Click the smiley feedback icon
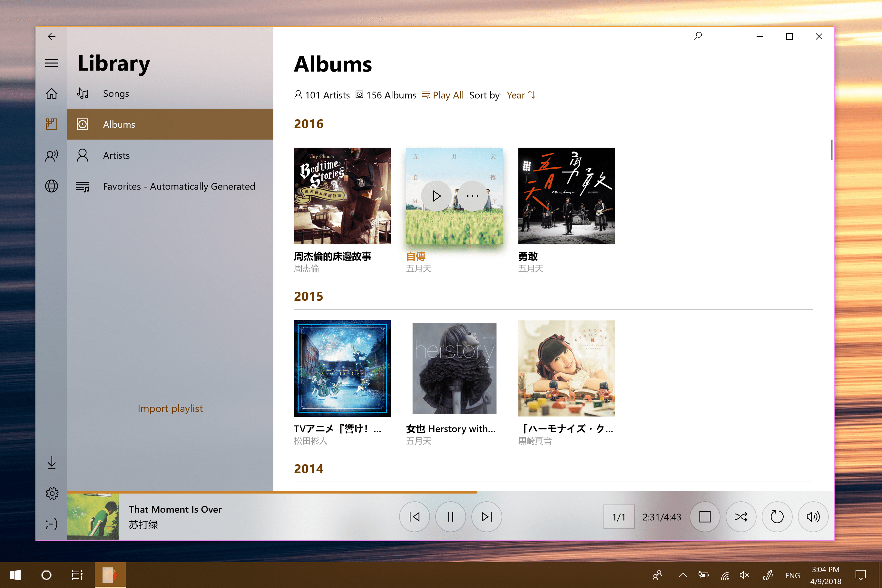Image resolution: width=882 pixels, height=588 pixels. tap(51, 524)
